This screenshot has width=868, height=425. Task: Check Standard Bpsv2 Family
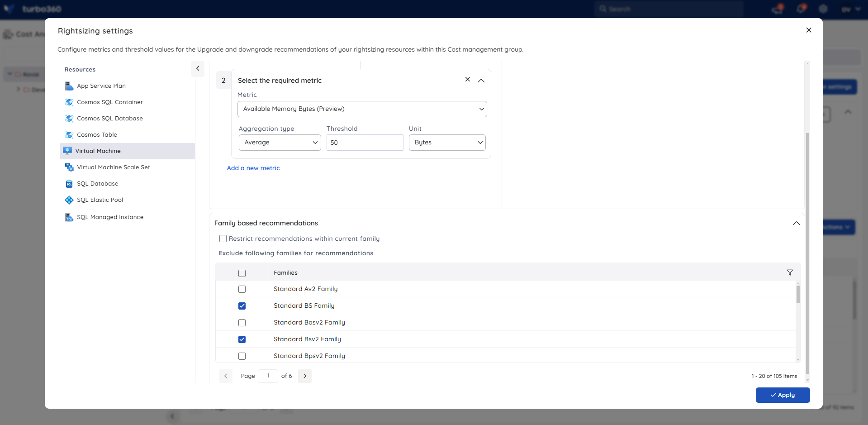click(x=242, y=356)
